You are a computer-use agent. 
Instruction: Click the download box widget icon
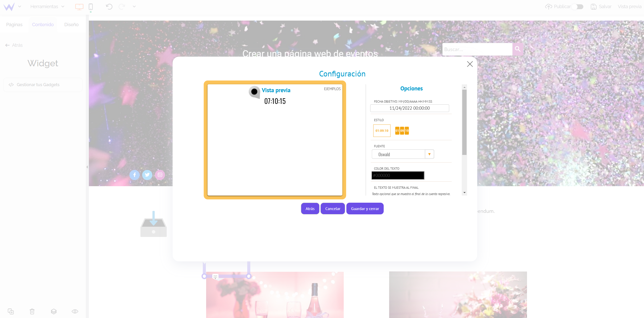click(154, 224)
